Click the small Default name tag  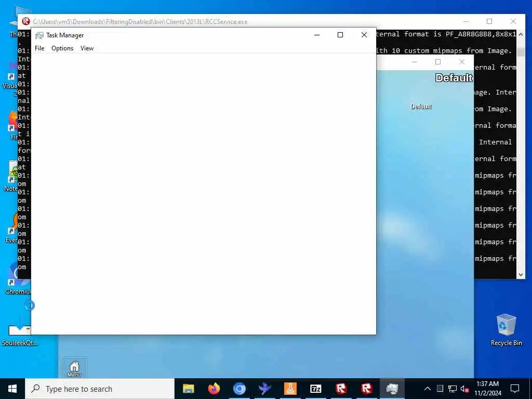421,107
